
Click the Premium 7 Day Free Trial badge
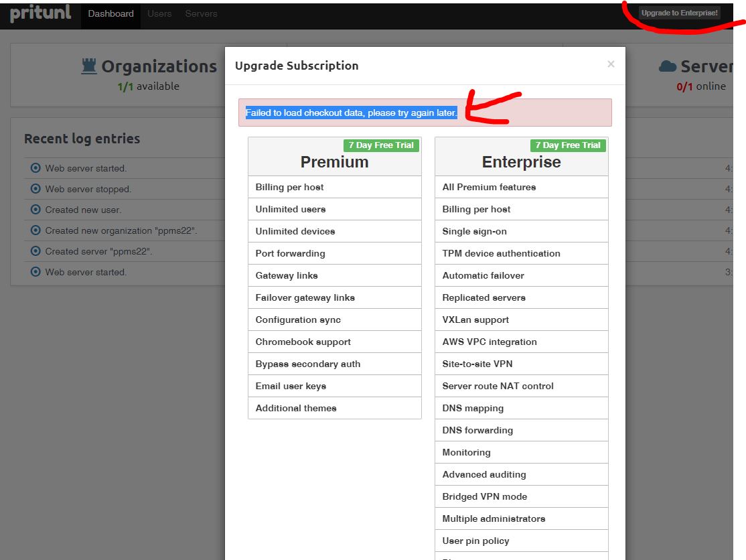[381, 145]
